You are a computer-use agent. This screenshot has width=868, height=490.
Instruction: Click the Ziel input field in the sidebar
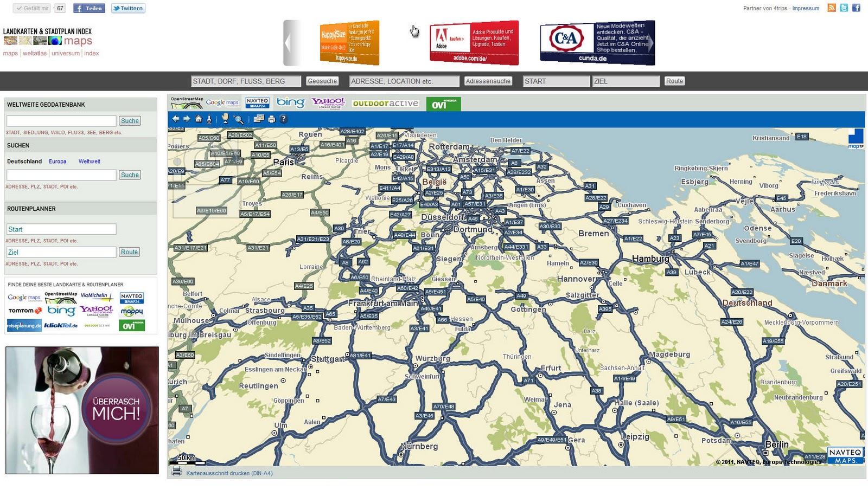click(61, 252)
